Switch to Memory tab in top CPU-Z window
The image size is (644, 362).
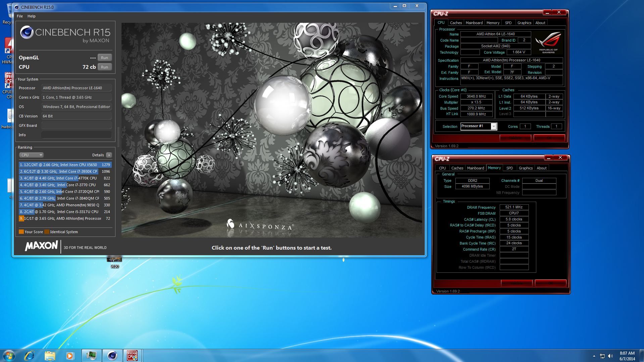tap(493, 23)
